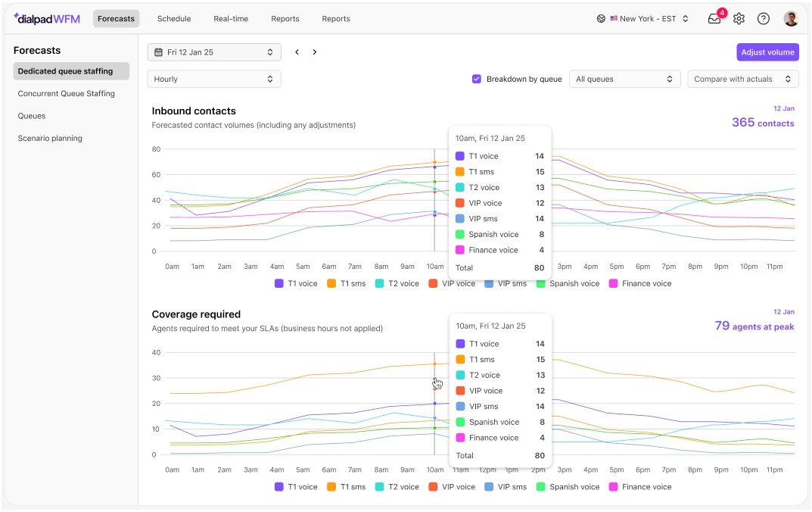Click Total 80 row in Coverage tooltip

point(500,455)
